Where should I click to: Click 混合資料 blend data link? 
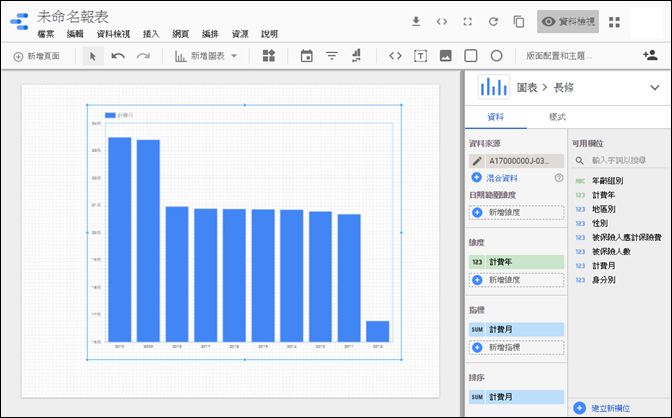point(502,178)
